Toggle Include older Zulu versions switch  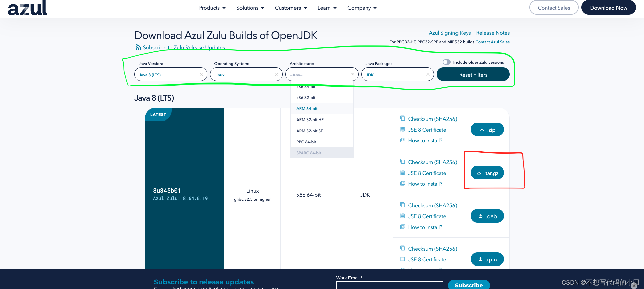pyautogui.click(x=446, y=62)
